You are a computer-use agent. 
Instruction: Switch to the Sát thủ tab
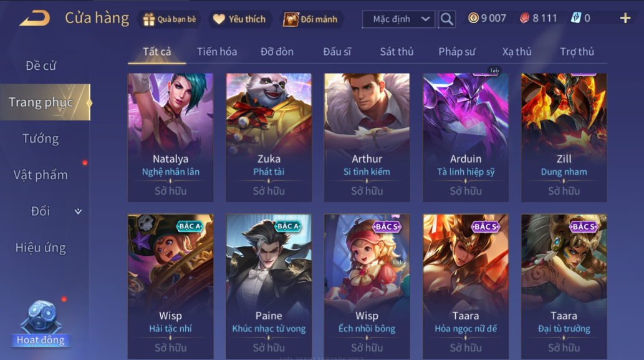tap(396, 52)
